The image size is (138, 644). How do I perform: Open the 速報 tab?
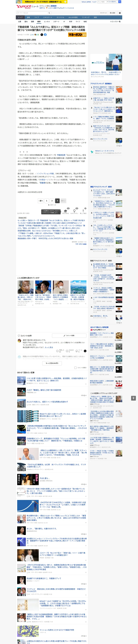[28, 17]
